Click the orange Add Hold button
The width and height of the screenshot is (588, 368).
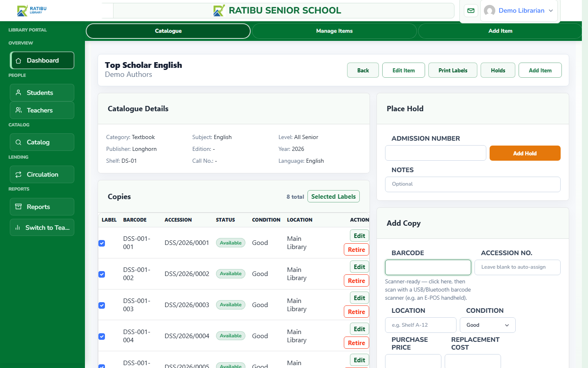(525, 153)
